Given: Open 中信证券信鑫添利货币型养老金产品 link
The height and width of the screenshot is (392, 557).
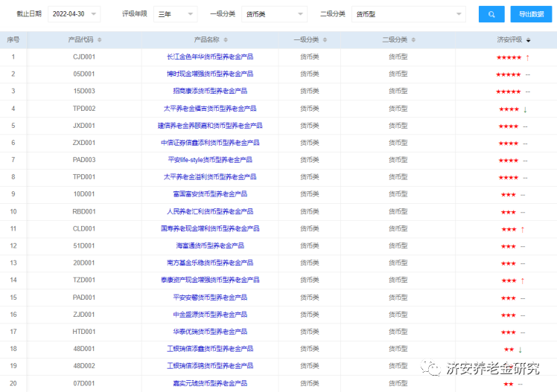Looking at the screenshot, I should (210, 143).
